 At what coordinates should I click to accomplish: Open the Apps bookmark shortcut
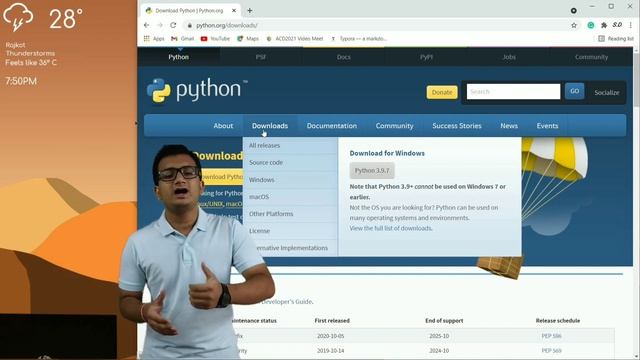(154, 39)
